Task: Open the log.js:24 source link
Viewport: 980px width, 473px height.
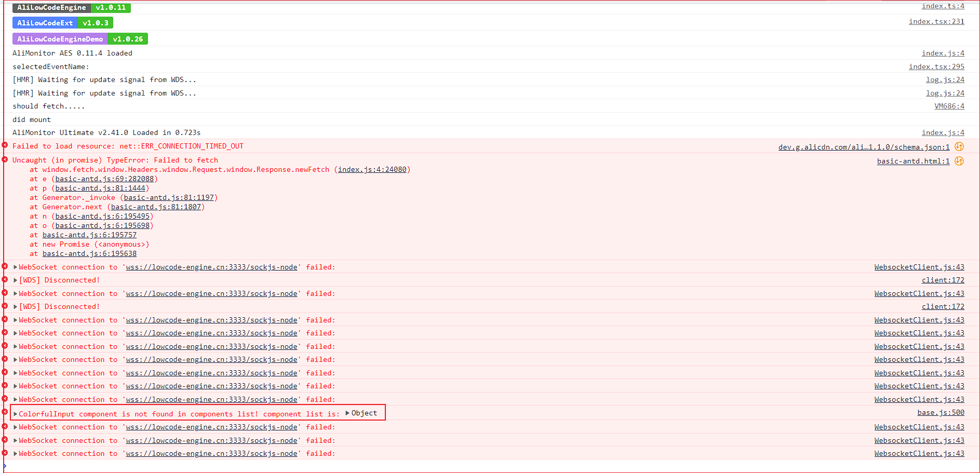Action: click(945, 79)
